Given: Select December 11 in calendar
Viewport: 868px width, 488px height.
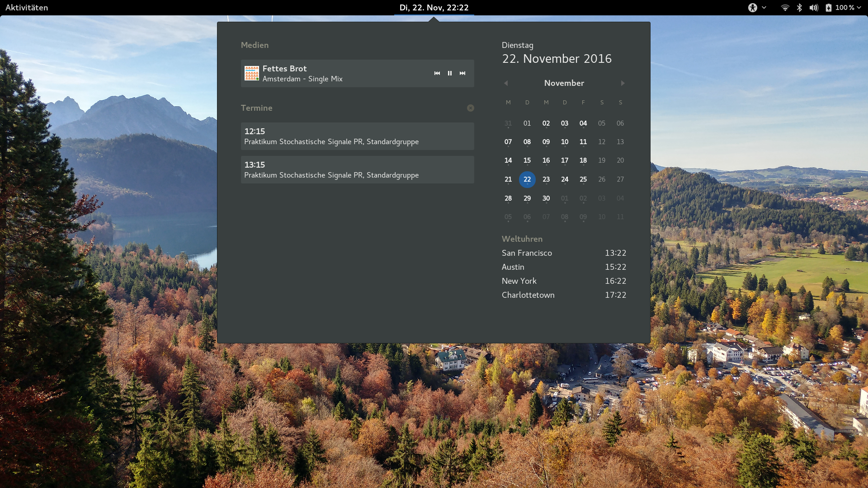Looking at the screenshot, I should click(x=620, y=217).
